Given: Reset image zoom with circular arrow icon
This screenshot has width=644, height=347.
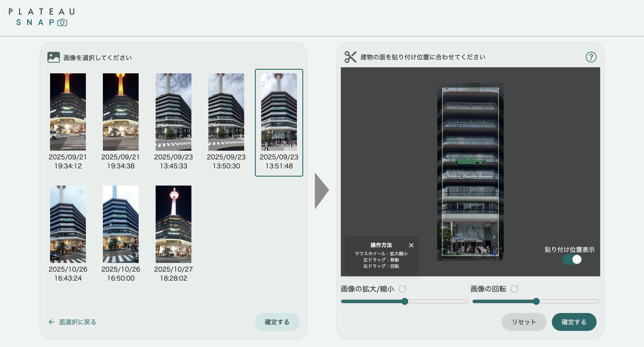Looking at the screenshot, I should [402, 289].
